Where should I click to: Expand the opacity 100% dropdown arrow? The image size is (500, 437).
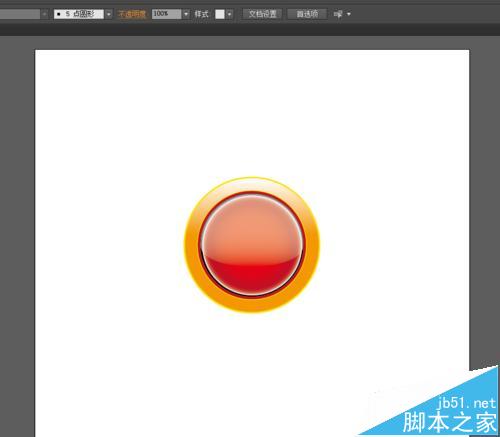coord(186,14)
